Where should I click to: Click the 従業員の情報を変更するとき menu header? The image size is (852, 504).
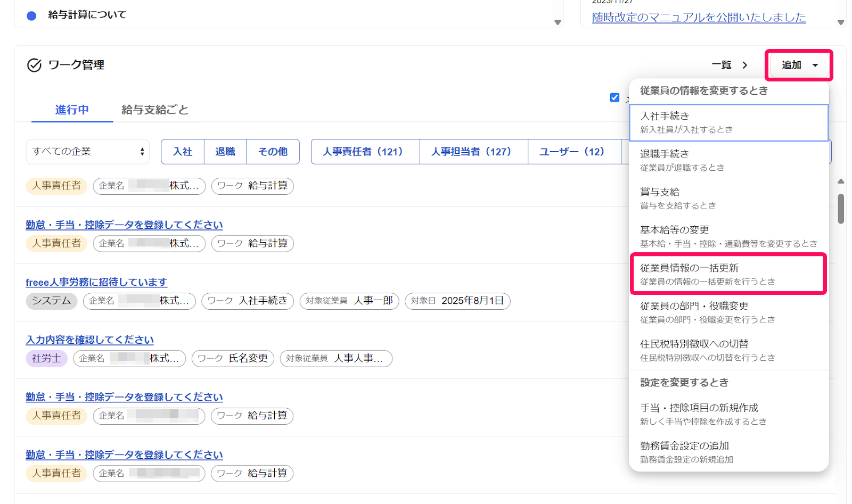[703, 90]
